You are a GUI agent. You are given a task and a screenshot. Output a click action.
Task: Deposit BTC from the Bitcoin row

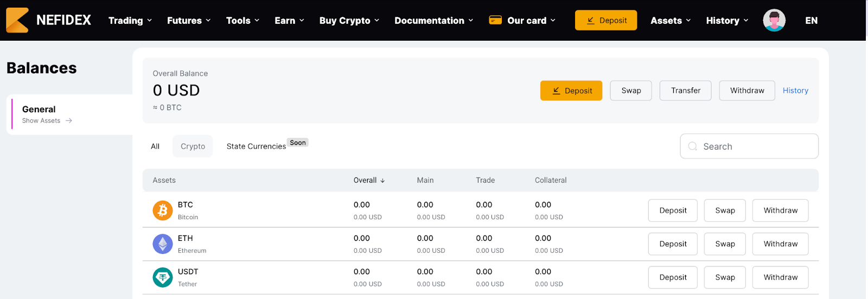(x=673, y=211)
